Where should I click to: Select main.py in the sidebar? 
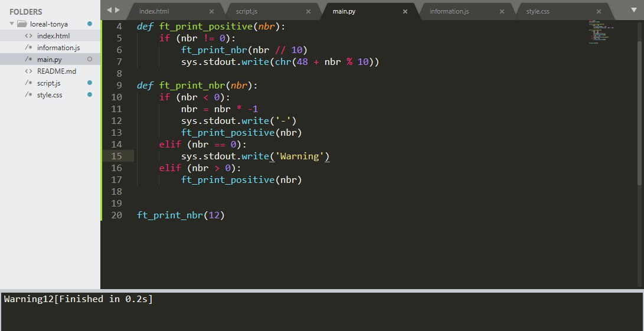(x=49, y=60)
